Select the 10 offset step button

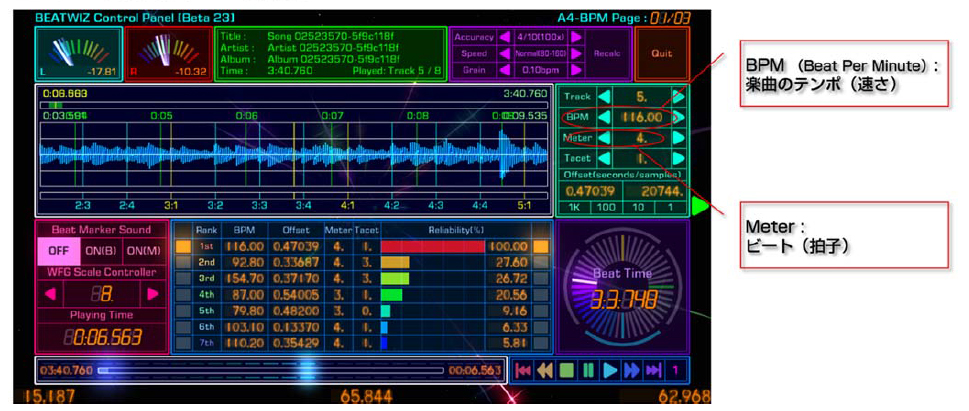pos(638,208)
